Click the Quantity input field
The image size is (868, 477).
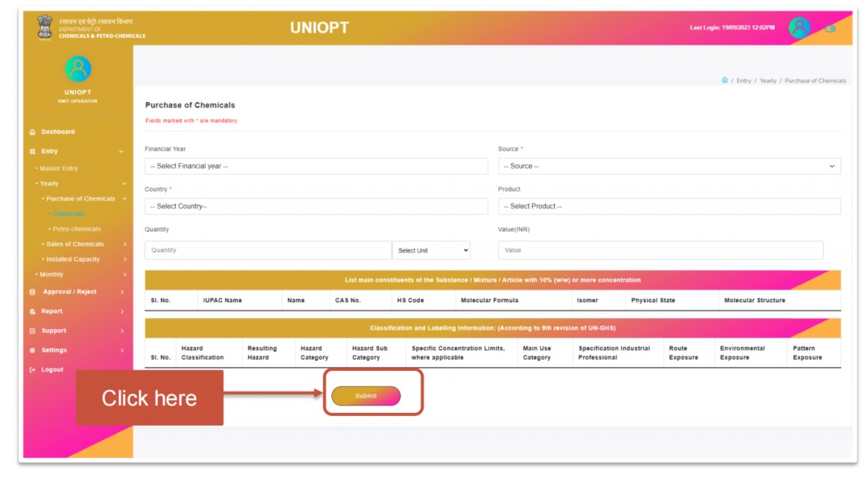pyautogui.click(x=269, y=250)
